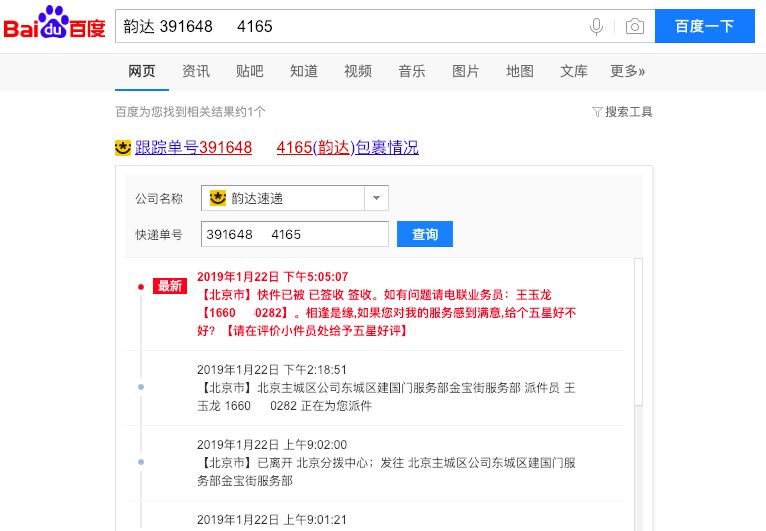766x531 pixels.
Task: Click the red 最新 badge
Action: [x=170, y=286]
